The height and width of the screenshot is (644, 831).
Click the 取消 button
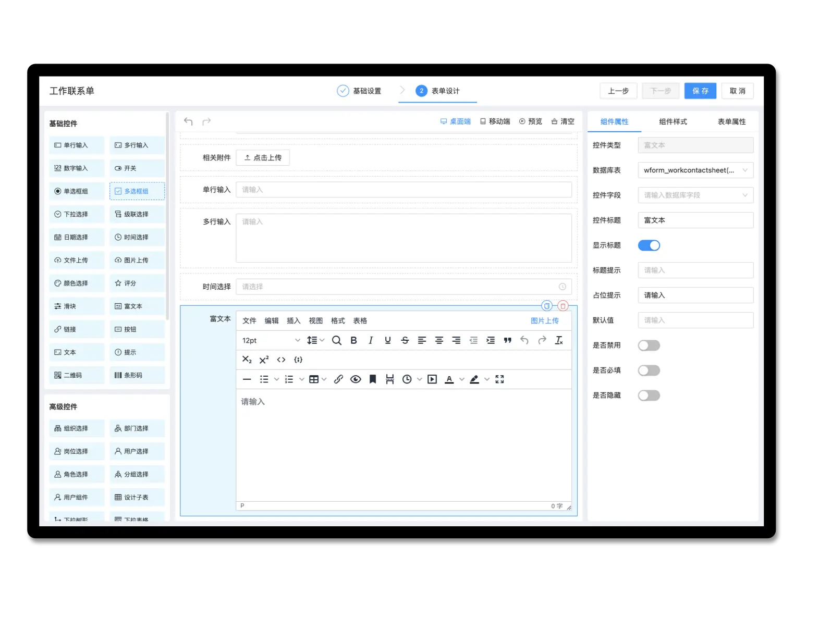737,91
